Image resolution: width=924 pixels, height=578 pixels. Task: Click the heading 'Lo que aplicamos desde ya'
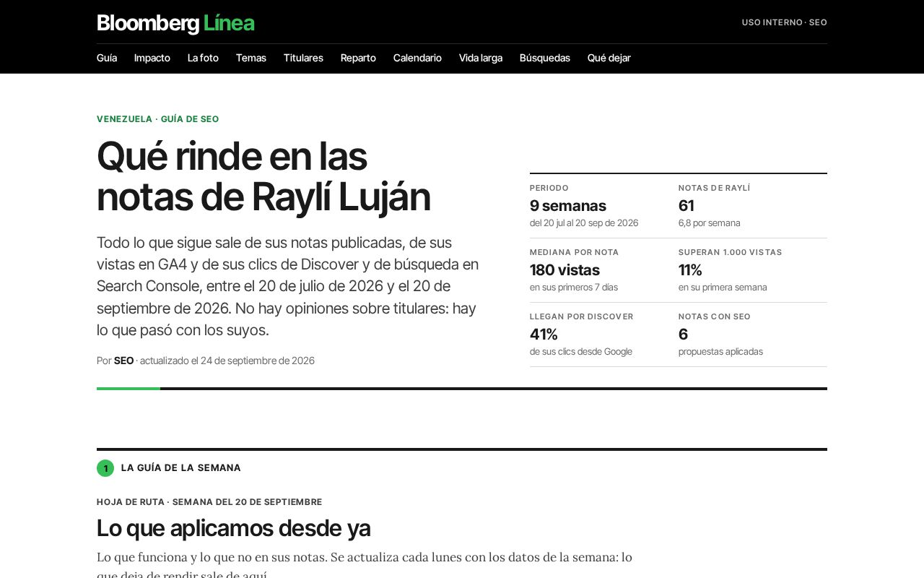pos(233,529)
